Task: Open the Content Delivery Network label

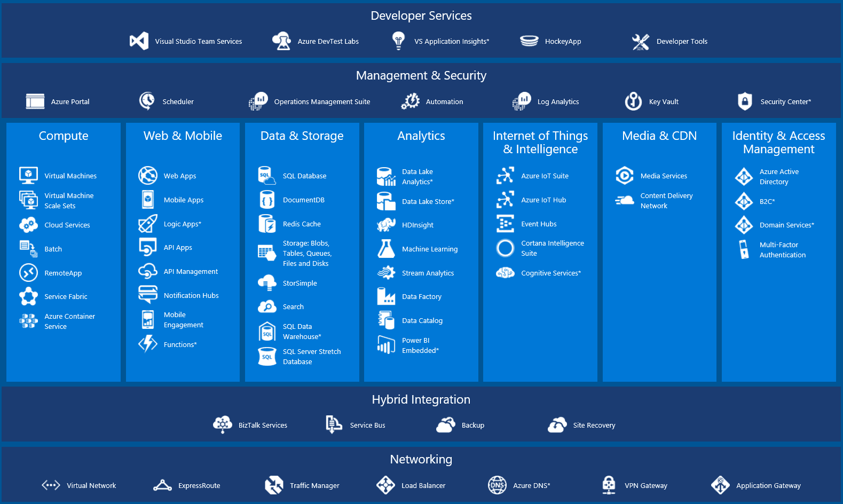Action: click(666, 201)
